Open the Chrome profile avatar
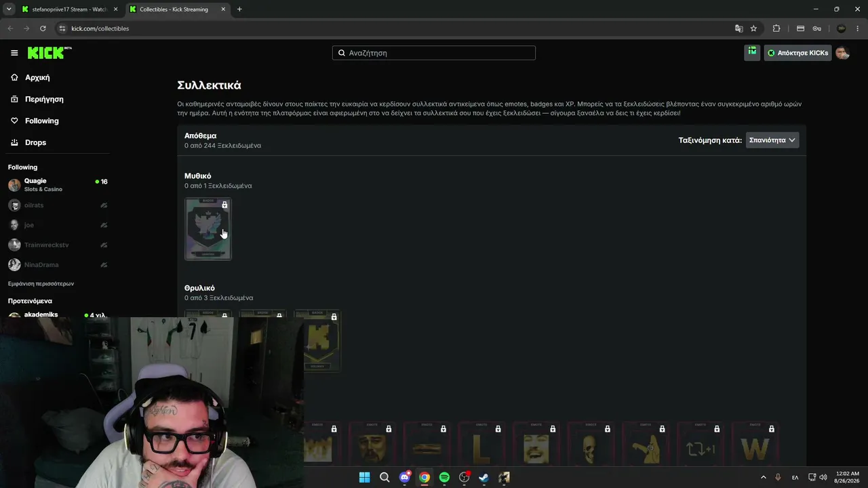Viewport: 868px width, 488px height. click(842, 28)
